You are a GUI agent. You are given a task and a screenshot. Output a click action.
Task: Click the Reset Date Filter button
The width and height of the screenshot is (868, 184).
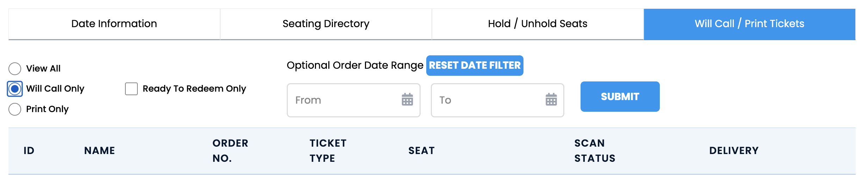click(x=475, y=66)
